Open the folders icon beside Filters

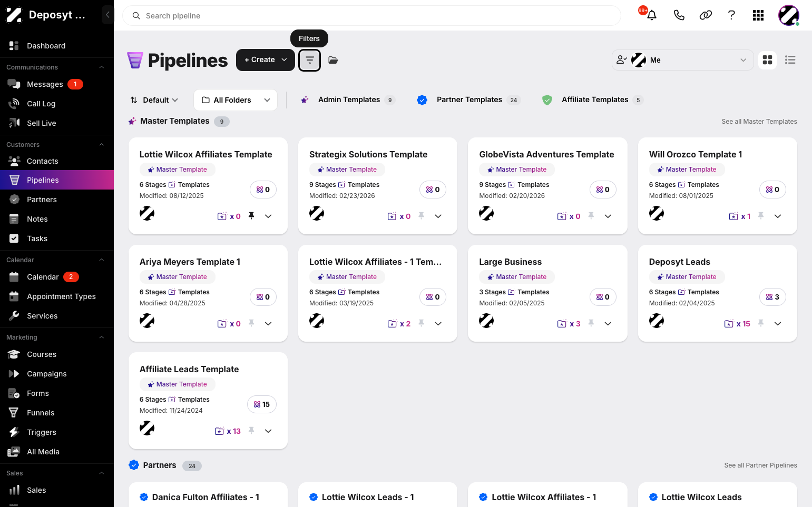point(333,60)
